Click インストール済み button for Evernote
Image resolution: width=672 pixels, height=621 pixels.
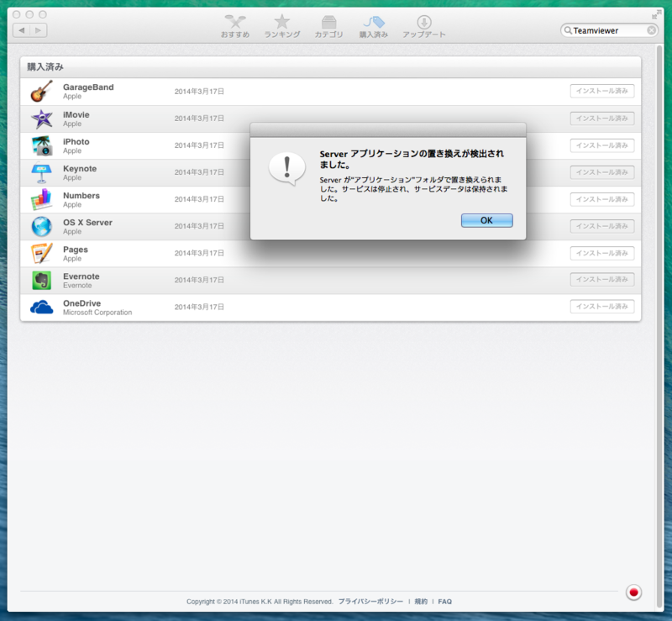[602, 280]
